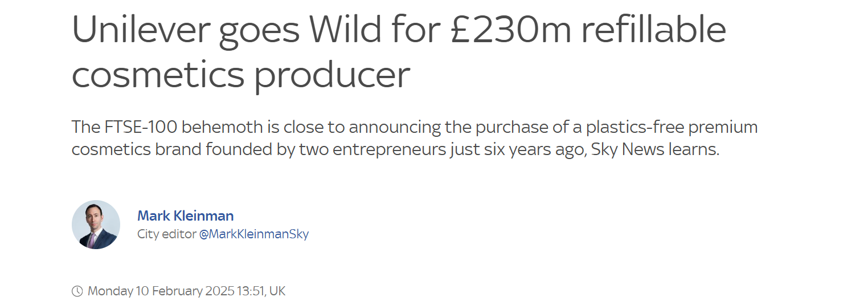The image size is (868, 305).
Task: Click the date "Monday 10 February 2025"
Action: coord(161,291)
